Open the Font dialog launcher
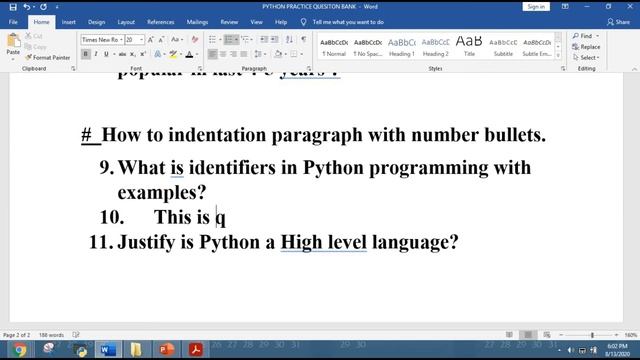The height and width of the screenshot is (360, 640). [x=200, y=69]
